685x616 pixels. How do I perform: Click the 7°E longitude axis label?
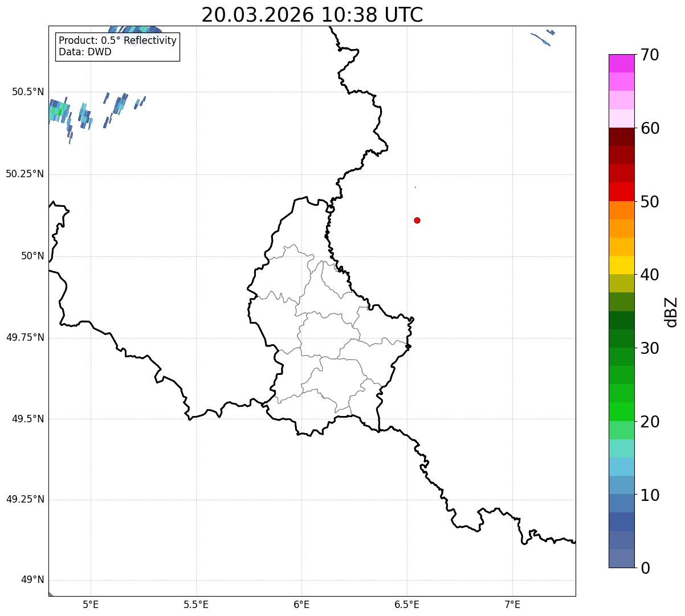[x=512, y=605]
